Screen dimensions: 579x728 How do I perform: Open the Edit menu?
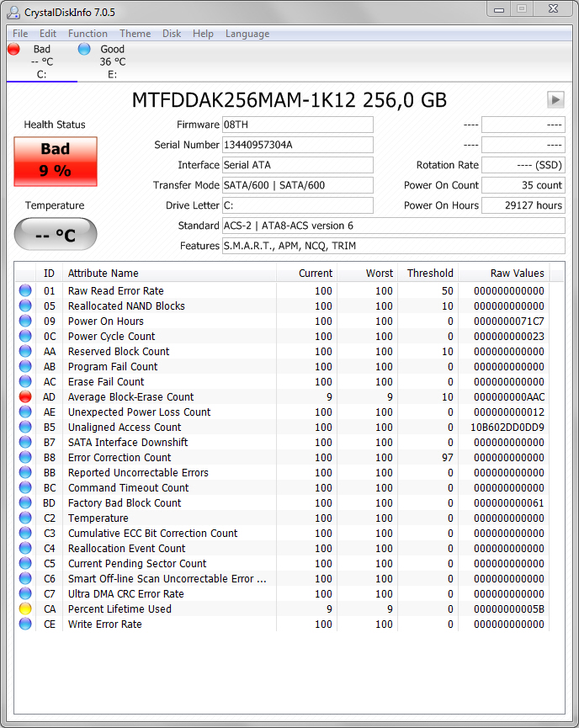point(48,34)
